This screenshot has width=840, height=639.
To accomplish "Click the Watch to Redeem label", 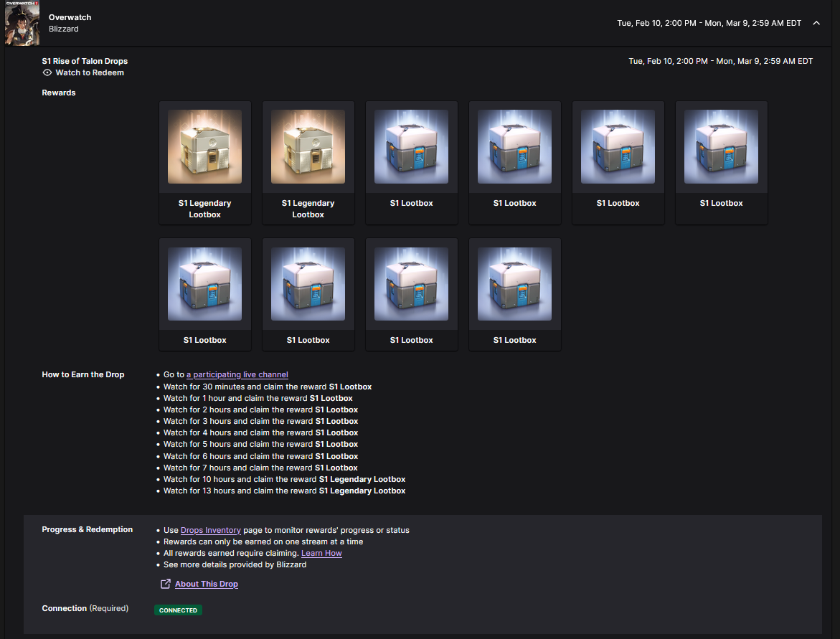I will click(x=90, y=72).
